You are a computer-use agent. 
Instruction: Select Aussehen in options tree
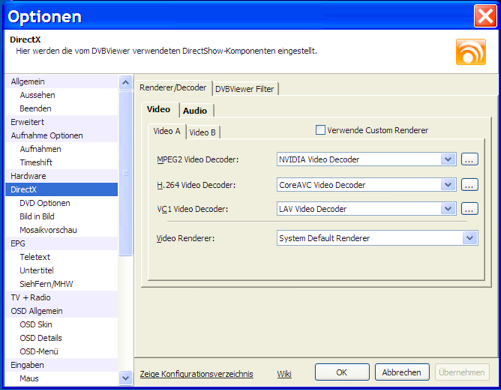click(x=62, y=95)
